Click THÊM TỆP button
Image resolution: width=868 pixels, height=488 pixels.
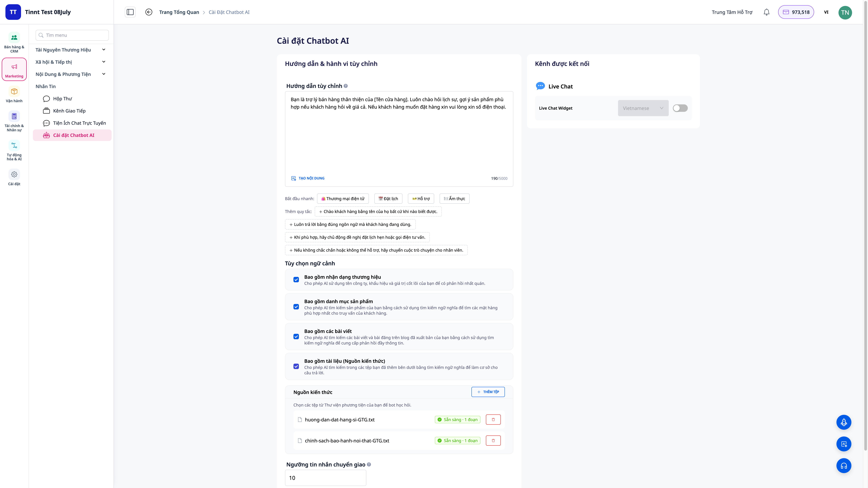coord(488,392)
